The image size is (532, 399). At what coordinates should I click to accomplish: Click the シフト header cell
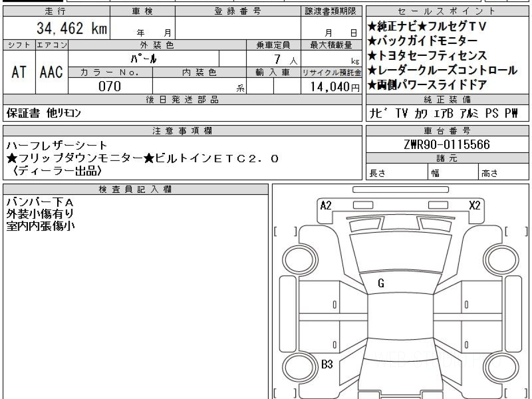click(19, 45)
